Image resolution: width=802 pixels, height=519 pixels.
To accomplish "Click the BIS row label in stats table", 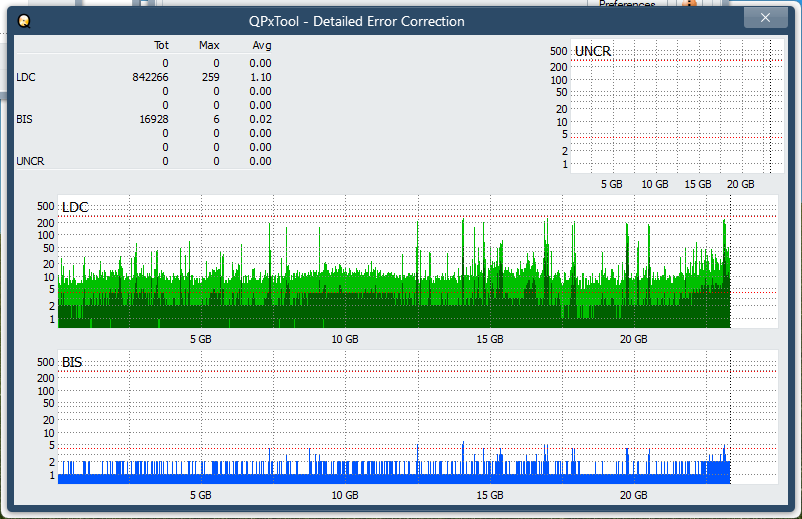I will click(25, 119).
